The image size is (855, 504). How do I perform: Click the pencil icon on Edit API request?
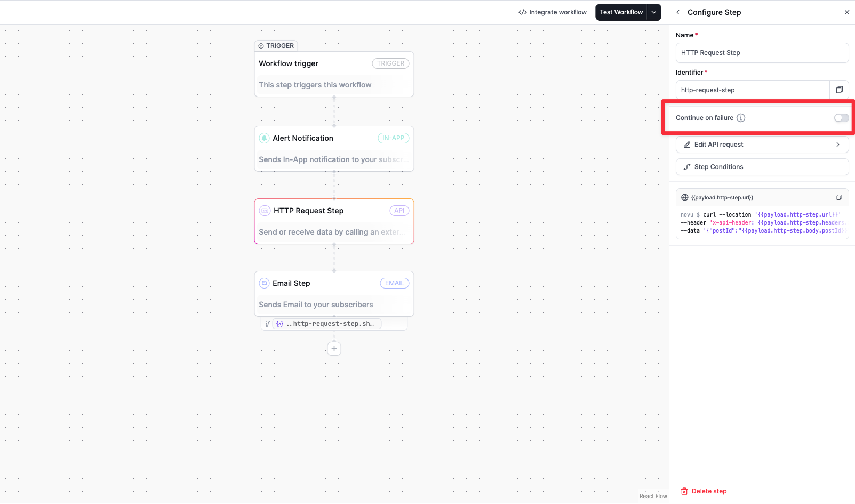687,144
